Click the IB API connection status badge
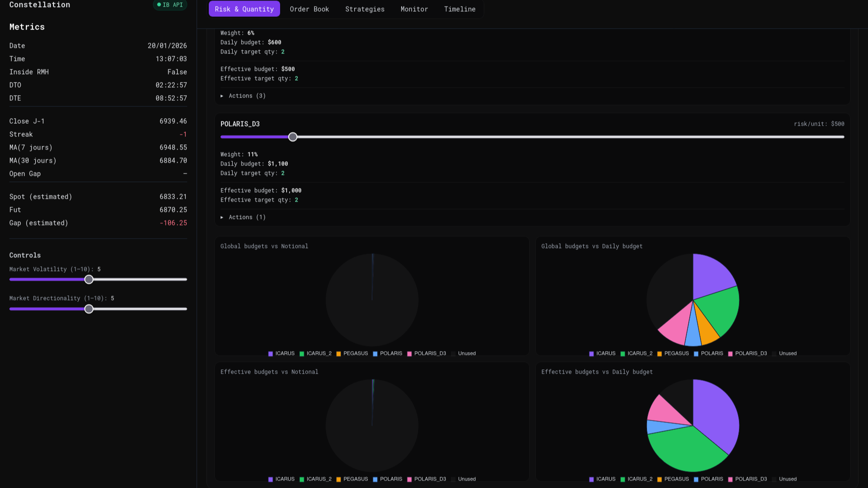Screen dimensions: 868x488 [x=170, y=5]
